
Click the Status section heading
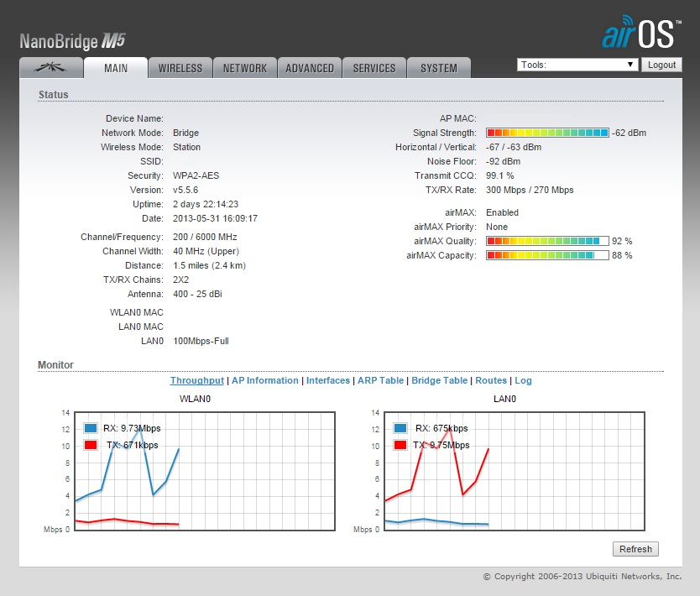pos(54,95)
